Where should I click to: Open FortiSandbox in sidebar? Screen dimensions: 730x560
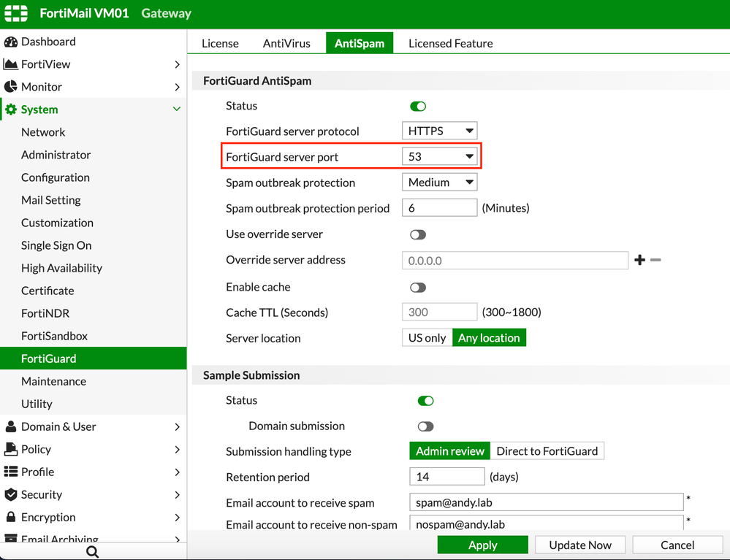55,336
